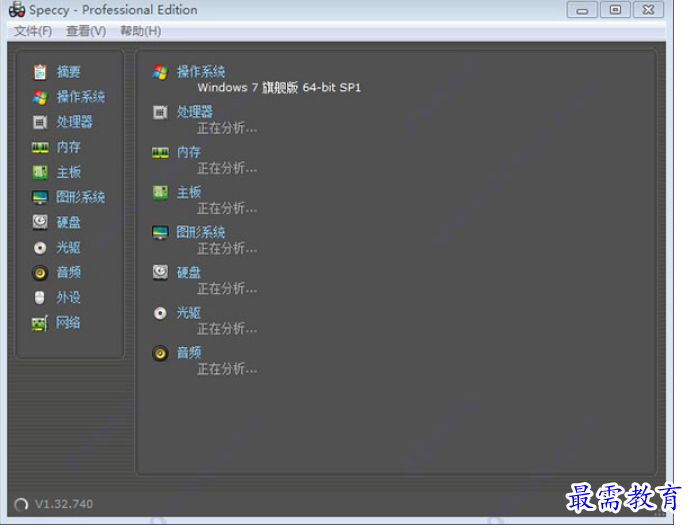
Task: Click the RAM icon in summary panel
Action: click(x=160, y=153)
